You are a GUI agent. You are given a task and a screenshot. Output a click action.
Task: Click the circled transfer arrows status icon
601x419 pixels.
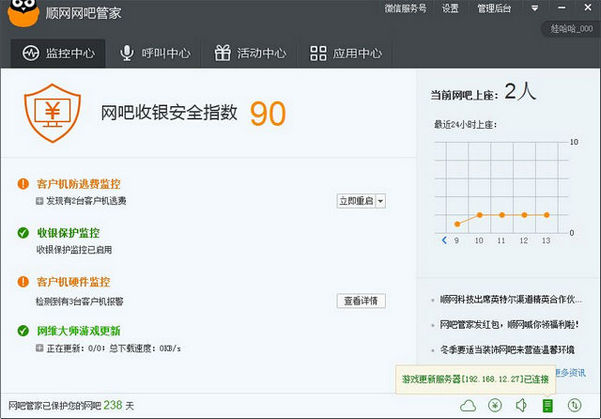point(574,406)
